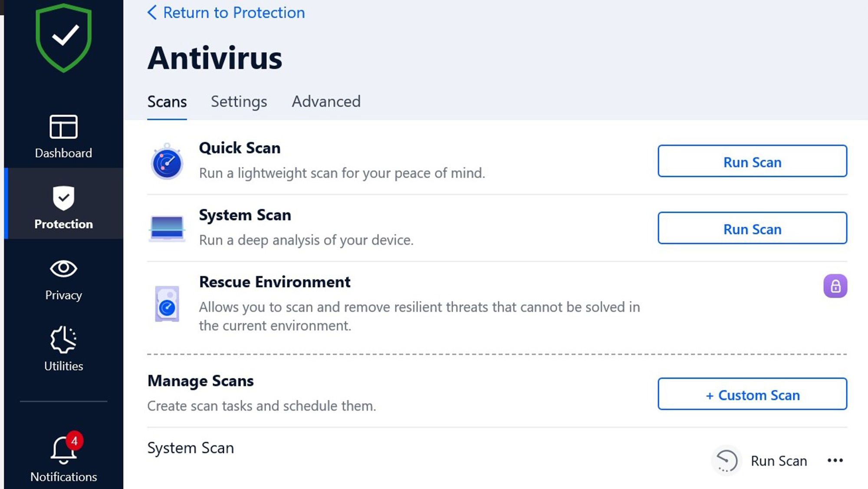Open the three-dots menu for System Scan
Screen dimensions: 868x489
click(835, 460)
